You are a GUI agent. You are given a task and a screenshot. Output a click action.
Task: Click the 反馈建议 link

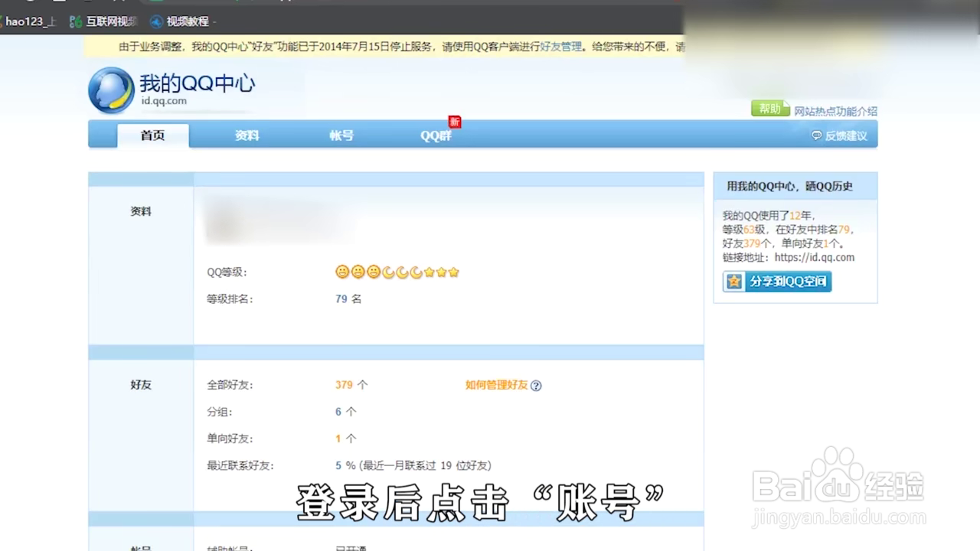[x=846, y=135]
